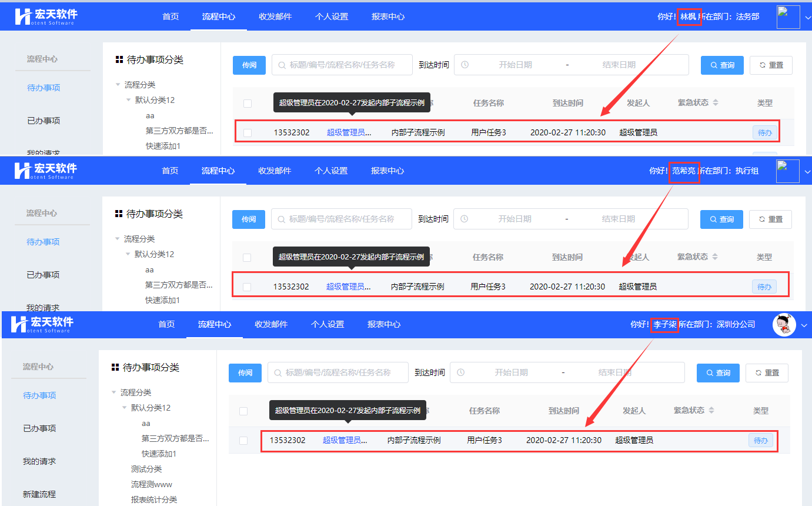This screenshot has height=506, width=812.
Task: Check the task 13532302 row in 范希亮's window
Action: point(247,287)
